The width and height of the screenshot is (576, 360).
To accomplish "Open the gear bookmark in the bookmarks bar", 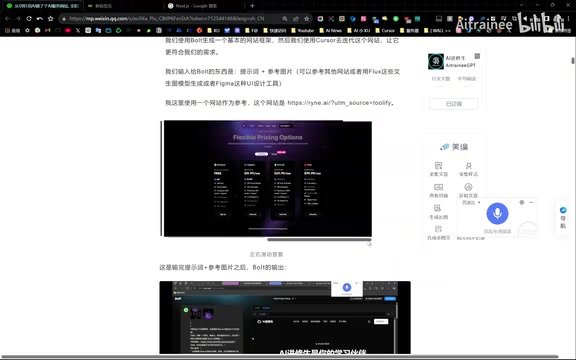I will [27, 30].
